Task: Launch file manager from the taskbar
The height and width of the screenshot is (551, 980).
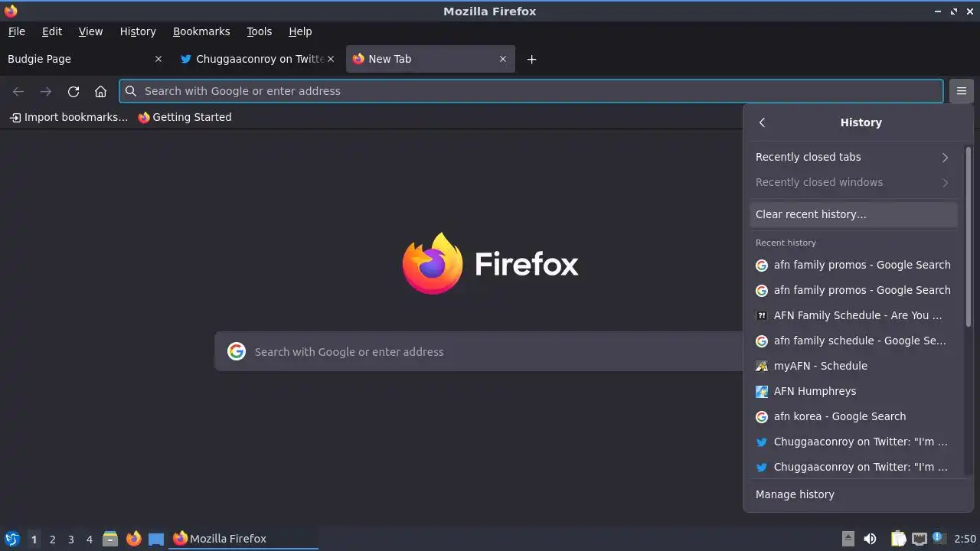Action: click(x=110, y=539)
